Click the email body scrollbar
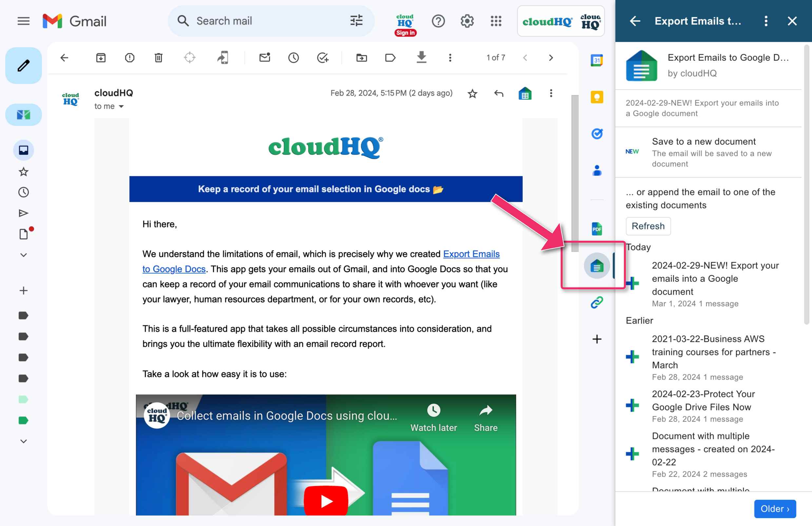 click(575, 173)
